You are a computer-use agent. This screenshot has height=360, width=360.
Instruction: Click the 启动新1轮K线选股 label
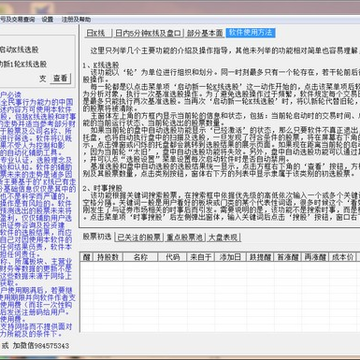23,64
